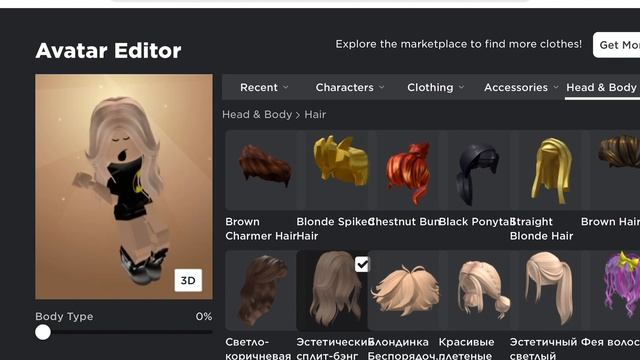640x360 pixels.
Task: Click the Эстетичный светлый label text
Action: point(543,349)
